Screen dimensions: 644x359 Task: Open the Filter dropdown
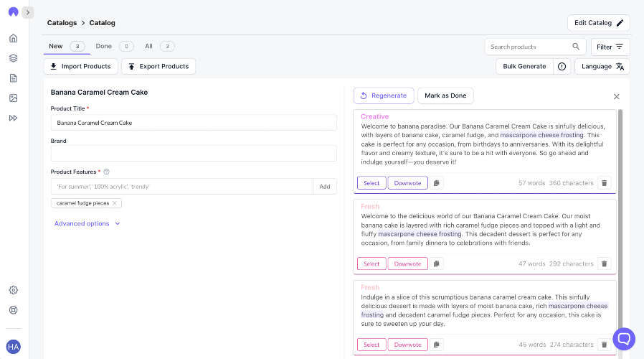[x=610, y=47]
